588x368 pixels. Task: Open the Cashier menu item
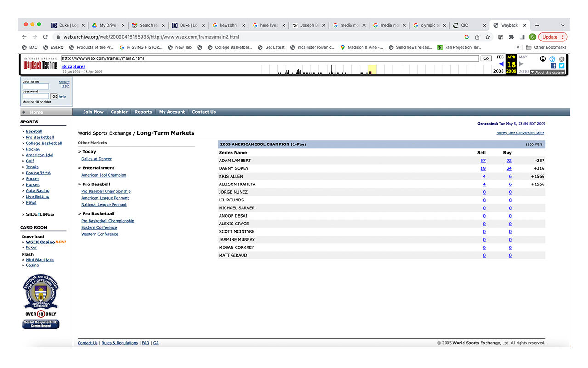119,112
